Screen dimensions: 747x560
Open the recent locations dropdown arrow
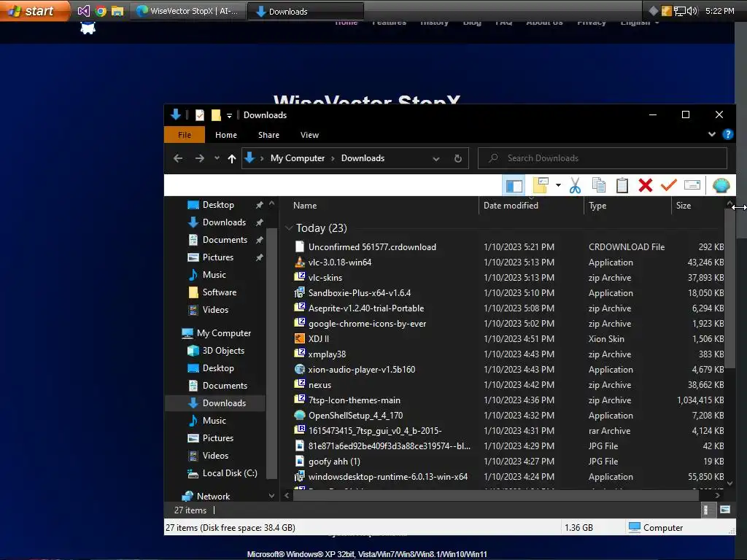217,158
